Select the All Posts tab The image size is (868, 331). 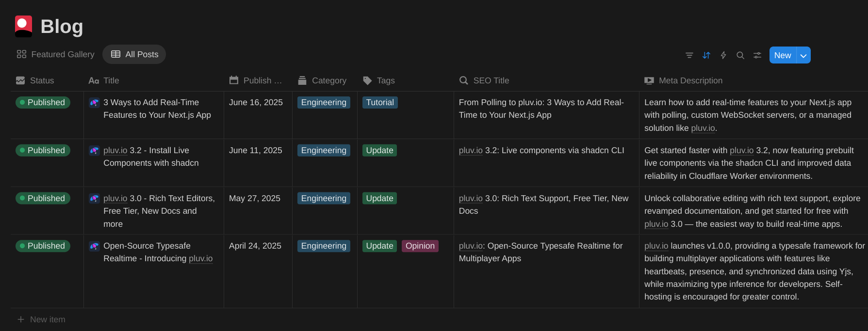point(134,54)
